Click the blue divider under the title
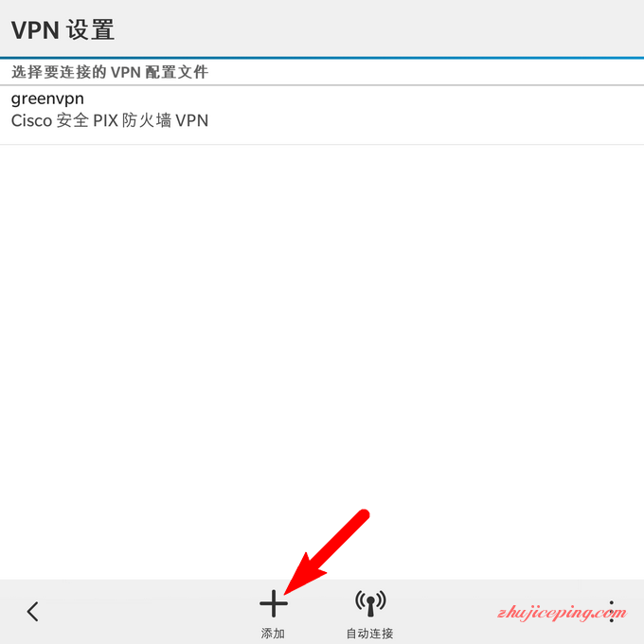The height and width of the screenshot is (644, 644). 322,58
